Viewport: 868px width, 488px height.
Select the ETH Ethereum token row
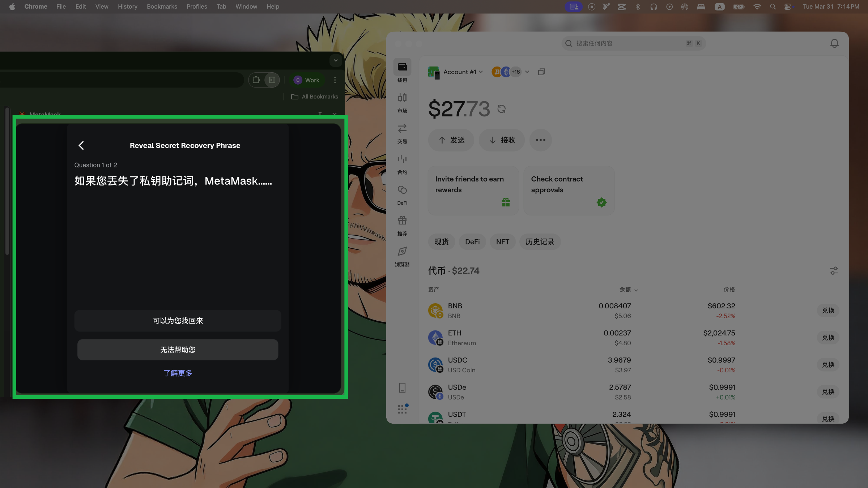[x=634, y=338]
